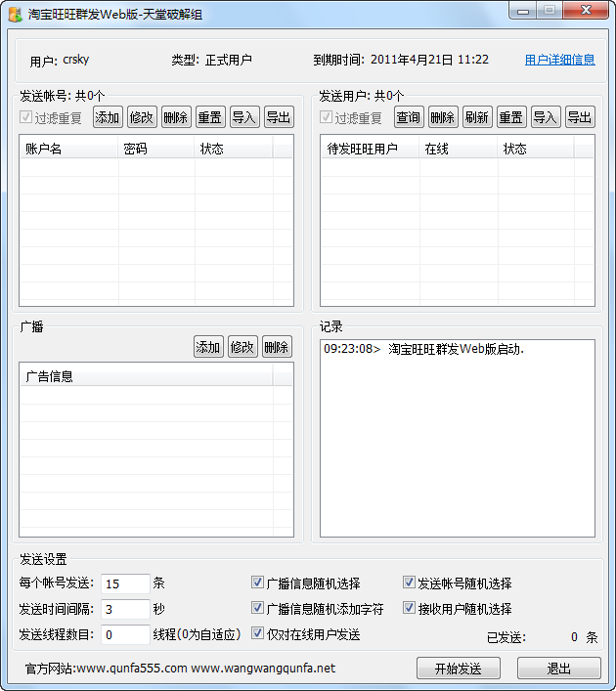Click the app icon in the title bar

tap(15, 14)
